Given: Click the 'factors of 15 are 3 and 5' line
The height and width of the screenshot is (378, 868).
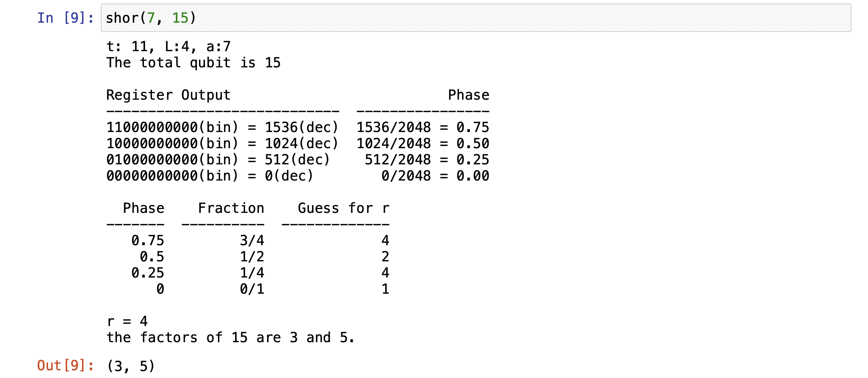Looking at the screenshot, I should pyautogui.click(x=230, y=338).
